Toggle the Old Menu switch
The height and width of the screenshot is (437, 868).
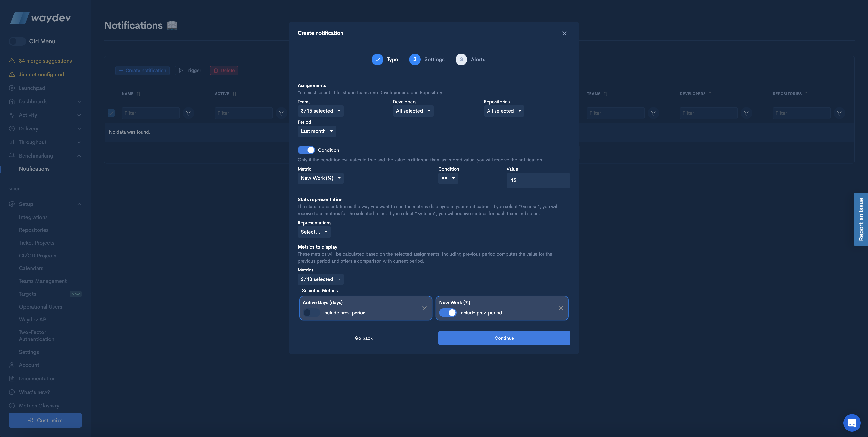point(17,41)
